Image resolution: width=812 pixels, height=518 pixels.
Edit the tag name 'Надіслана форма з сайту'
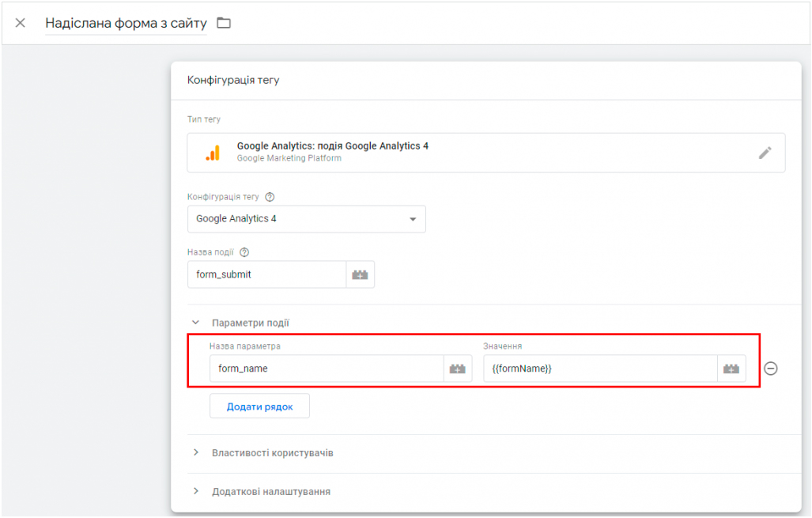pyautogui.click(x=126, y=23)
